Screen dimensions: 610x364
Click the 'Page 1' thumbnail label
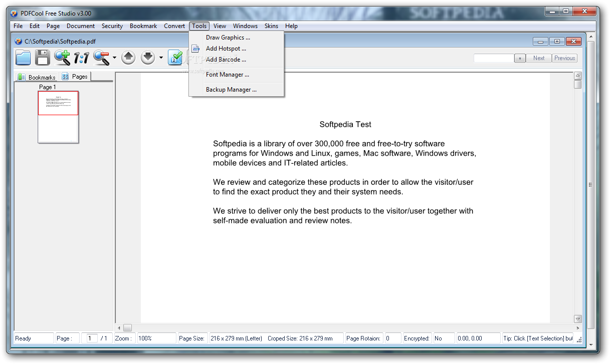pos(48,87)
